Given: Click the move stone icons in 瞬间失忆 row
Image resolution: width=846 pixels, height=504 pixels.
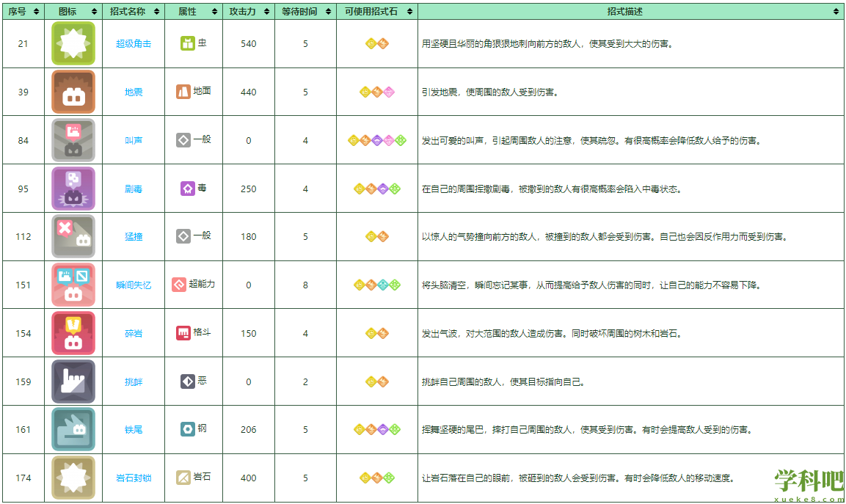Looking at the screenshot, I should click(376, 285).
